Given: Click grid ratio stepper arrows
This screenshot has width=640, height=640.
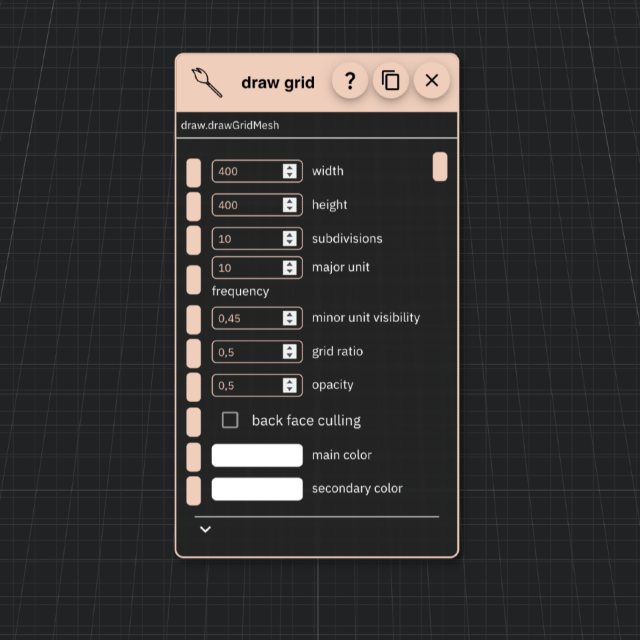Looking at the screenshot, I should [x=290, y=351].
